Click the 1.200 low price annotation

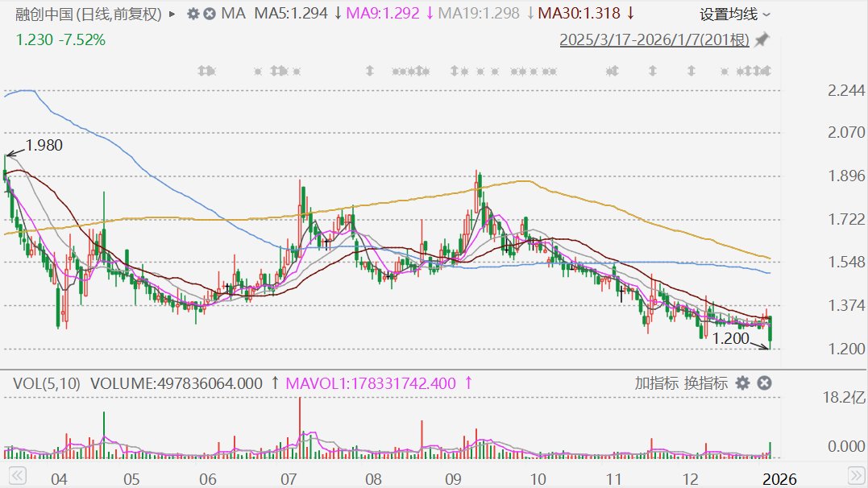(x=729, y=341)
